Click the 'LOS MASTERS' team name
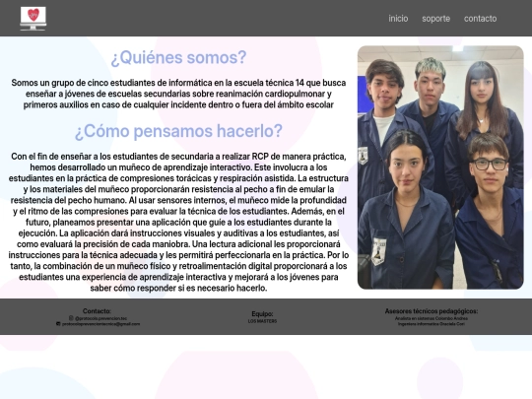The image size is (532, 399). (262, 321)
